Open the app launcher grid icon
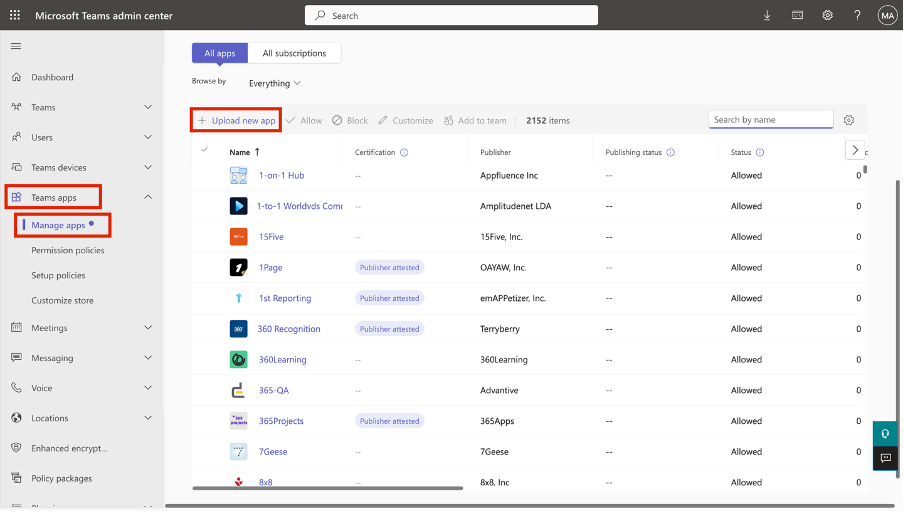The width and height of the screenshot is (904, 512). (15, 16)
